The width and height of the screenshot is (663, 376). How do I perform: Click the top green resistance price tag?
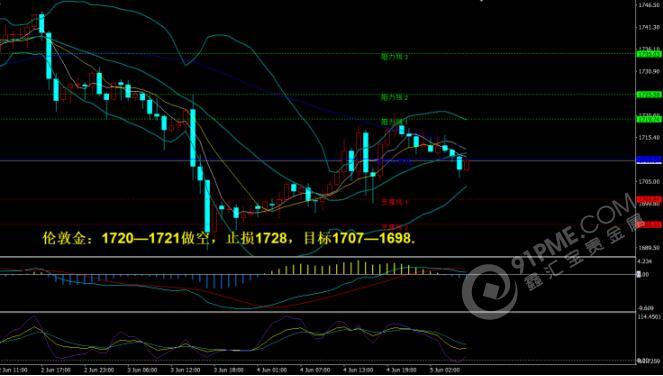[x=649, y=54]
